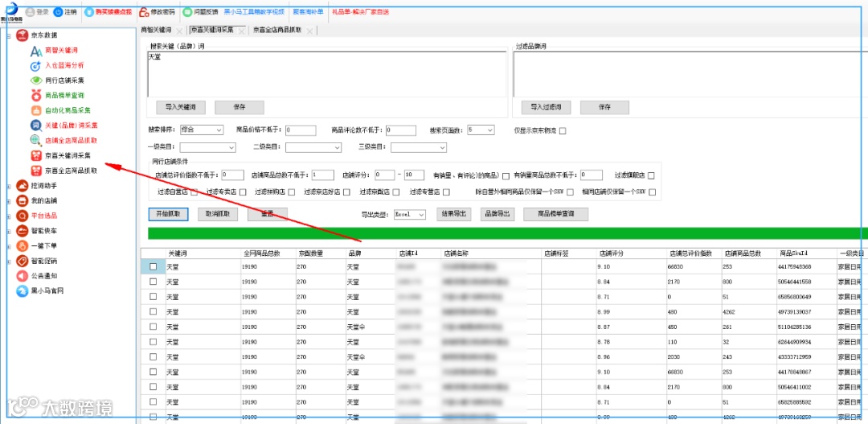Click the 智能快车 sidebar icon

(23, 231)
